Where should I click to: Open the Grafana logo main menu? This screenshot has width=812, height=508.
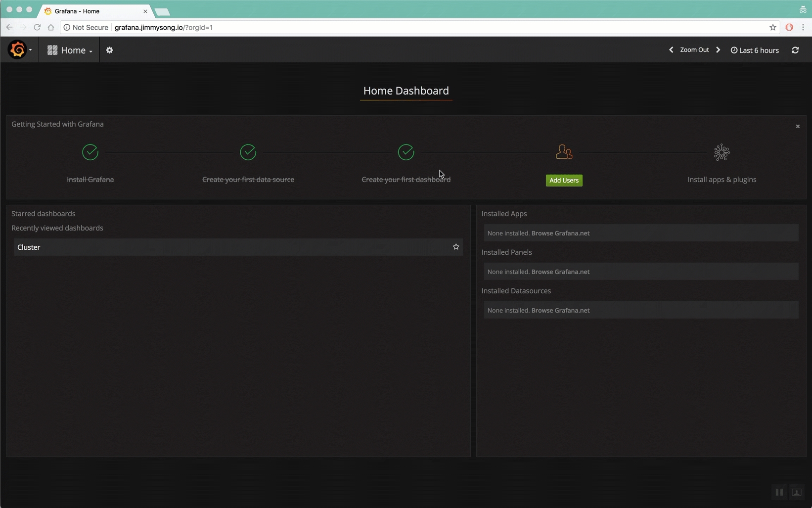[19, 50]
